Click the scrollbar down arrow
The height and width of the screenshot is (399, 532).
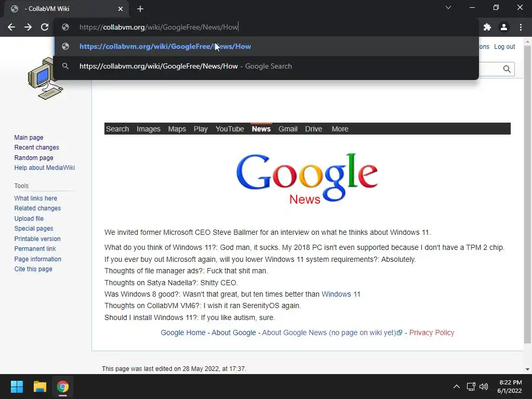(527, 369)
